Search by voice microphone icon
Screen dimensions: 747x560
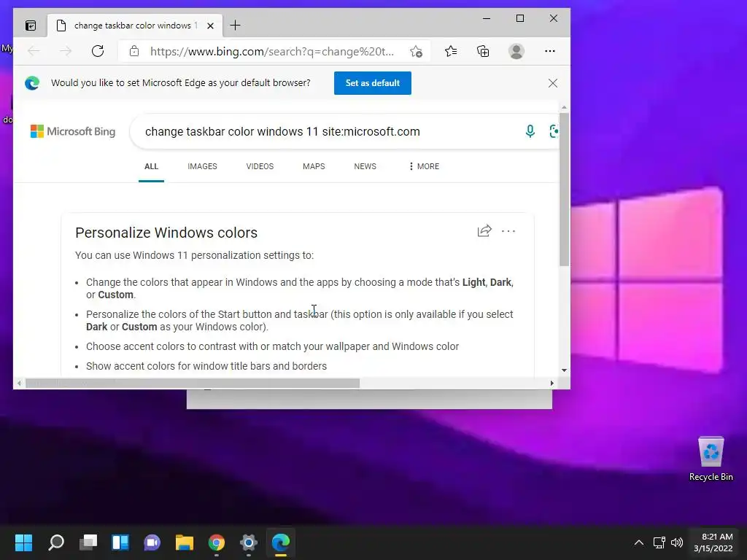tap(530, 131)
